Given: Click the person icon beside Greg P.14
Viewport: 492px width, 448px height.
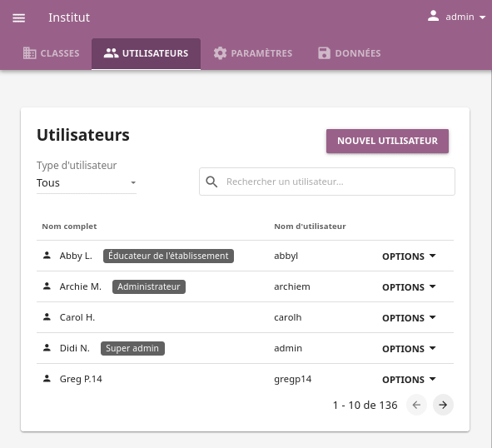Looking at the screenshot, I should 47,379.
